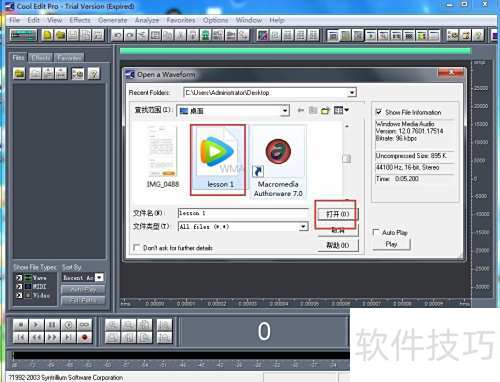Click the lower vertical zoom icon

tap(164, 338)
